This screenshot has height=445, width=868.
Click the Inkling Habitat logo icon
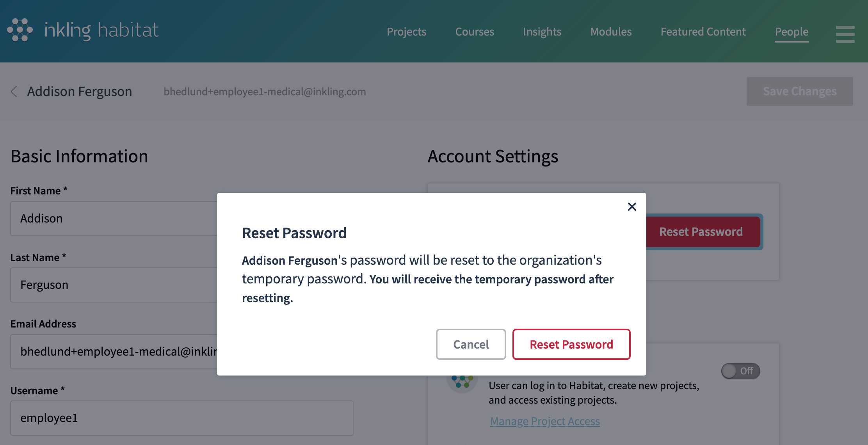[x=20, y=30]
